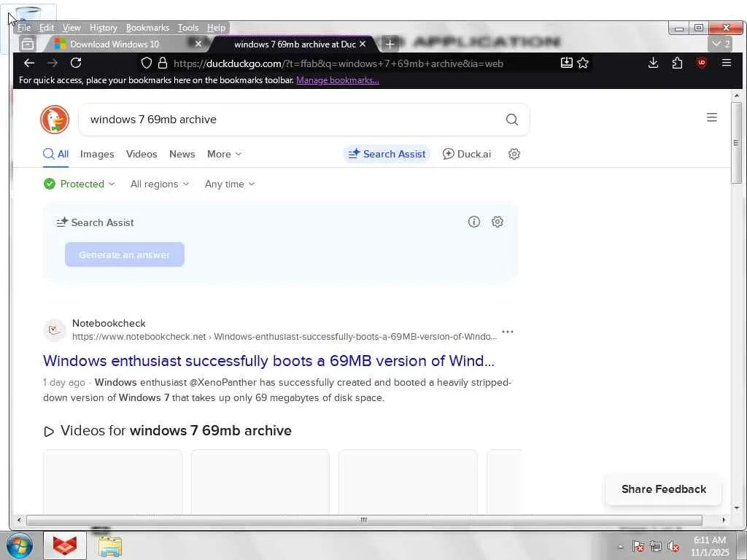Open the browser downloads panel
Screen dimensions: 747x560
pyautogui.click(x=653, y=63)
